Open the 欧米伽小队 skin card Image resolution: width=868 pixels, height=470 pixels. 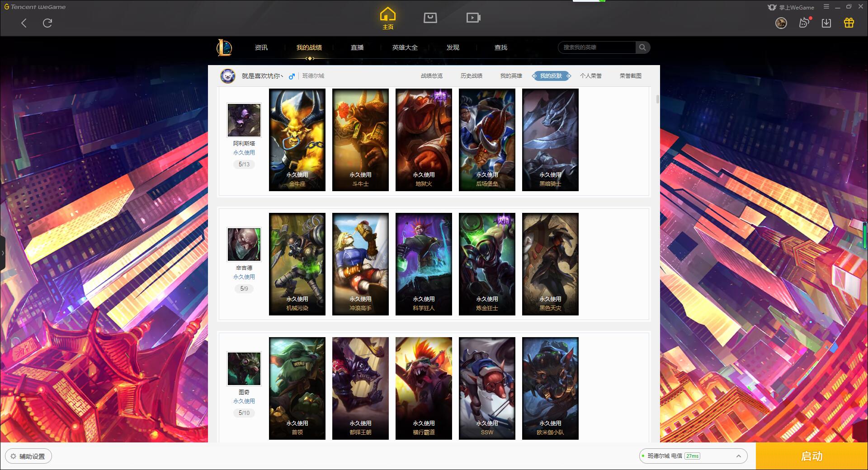tap(550, 388)
